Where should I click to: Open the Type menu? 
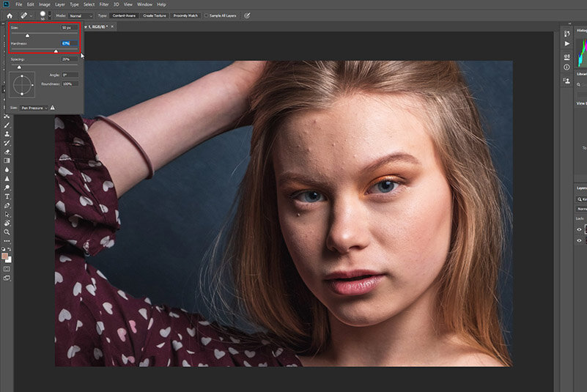[x=75, y=4]
